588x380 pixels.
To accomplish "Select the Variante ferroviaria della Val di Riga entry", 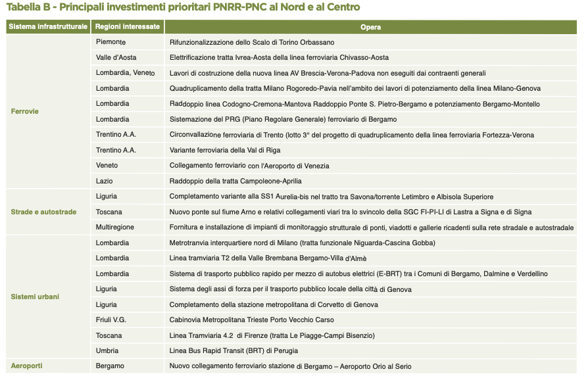I will pos(225,151).
